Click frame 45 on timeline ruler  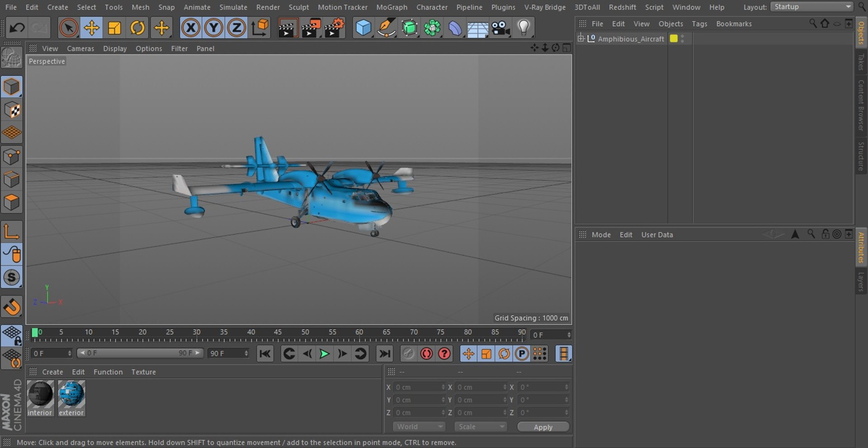click(x=278, y=332)
